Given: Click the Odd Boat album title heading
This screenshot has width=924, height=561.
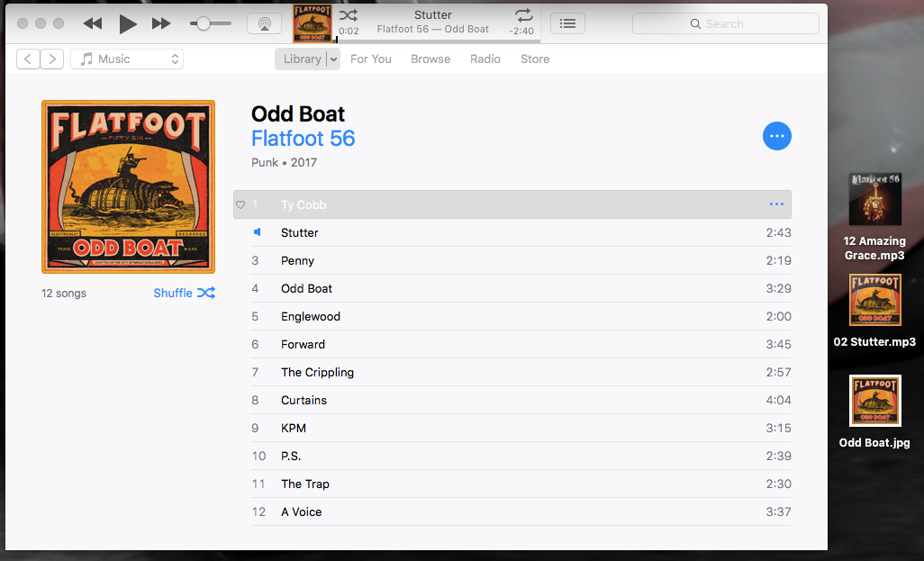Looking at the screenshot, I should [x=298, y=113].
